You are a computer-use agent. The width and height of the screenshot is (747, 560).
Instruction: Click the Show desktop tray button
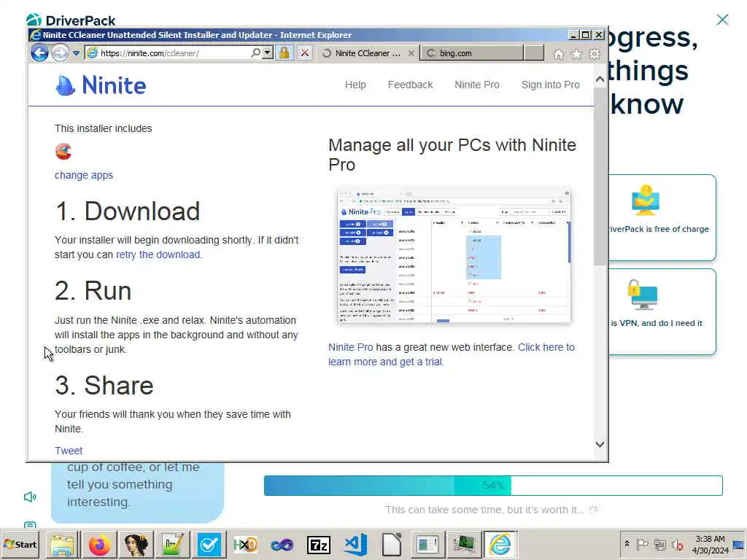click(x=738, y=544)
